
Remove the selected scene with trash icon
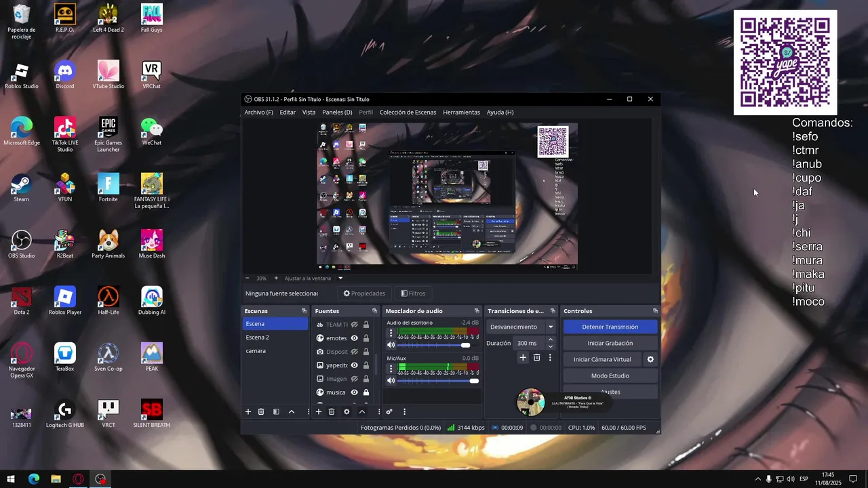click(x=261, y=411)
